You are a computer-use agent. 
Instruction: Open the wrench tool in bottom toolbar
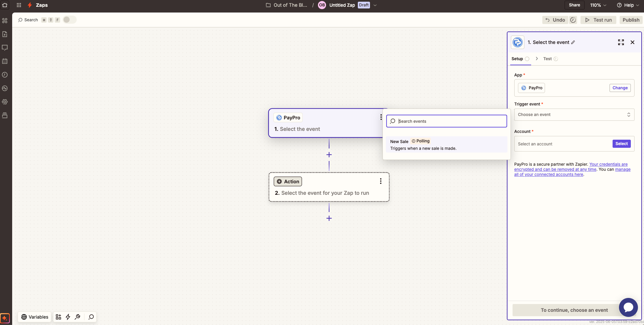(x=78, y=317)
